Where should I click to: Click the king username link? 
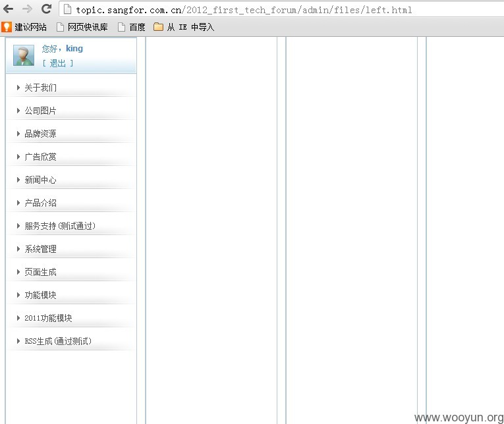tap(74, 49)
